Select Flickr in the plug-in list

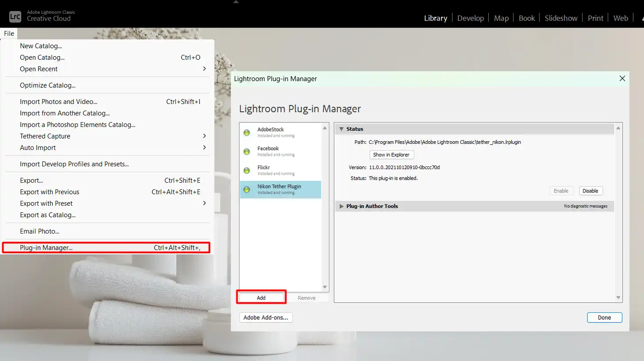click(x=280, y=170)
